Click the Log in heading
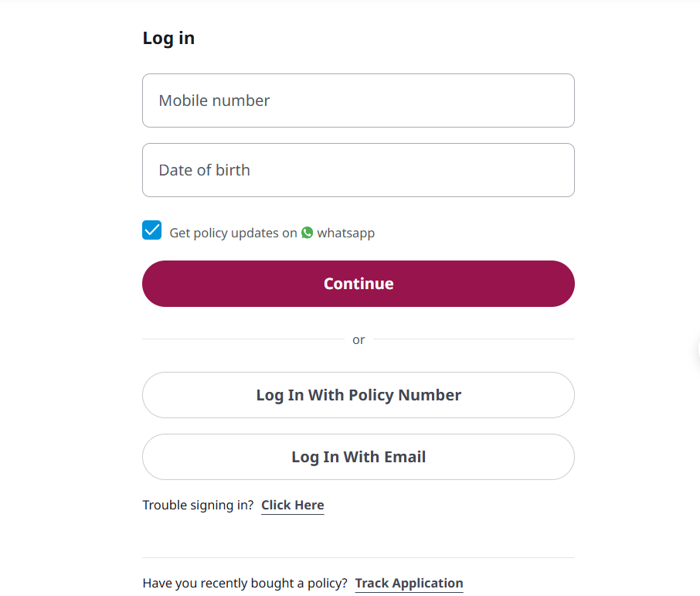The width and height of the screenshot is (700, 596). [168, 37]
